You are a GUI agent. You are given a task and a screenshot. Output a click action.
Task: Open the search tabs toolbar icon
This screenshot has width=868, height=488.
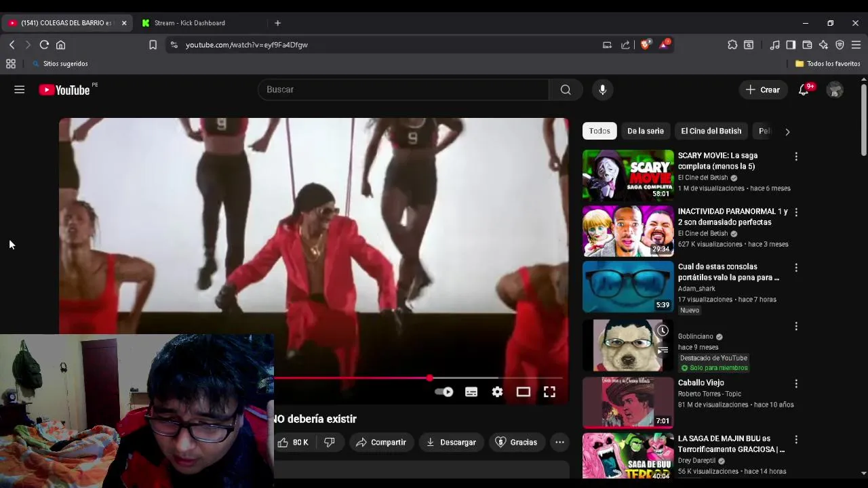coord(749,45)
